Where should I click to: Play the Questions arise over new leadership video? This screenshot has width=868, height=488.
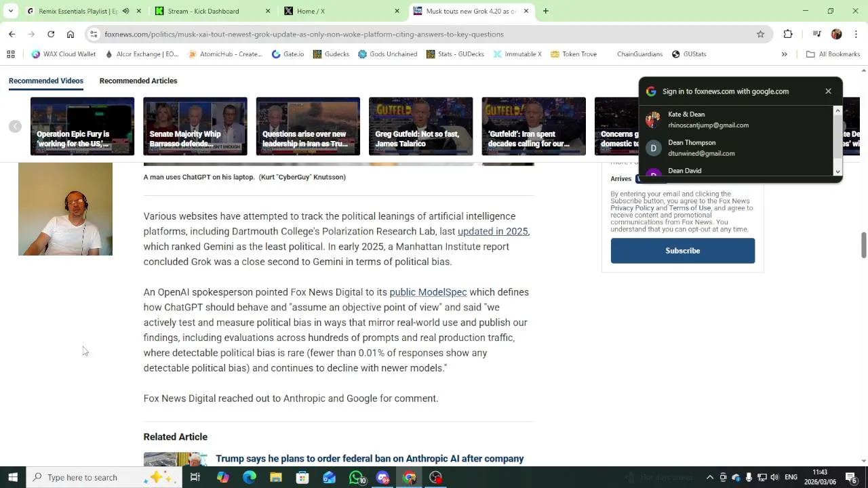[x=308, y=126]
